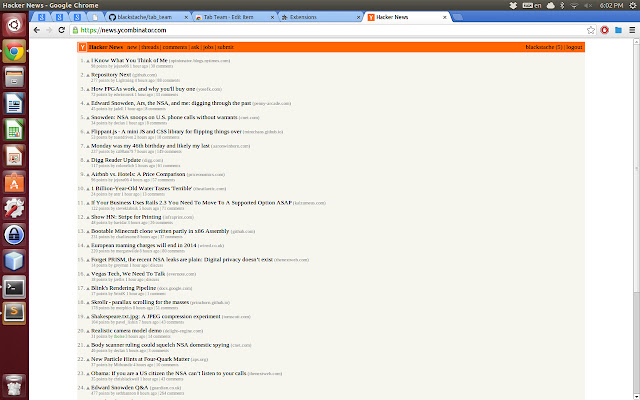Viewport: 640px width, 400px height.
Task: Open Terminal from Ubuntu launcher
Action: coord(15,286)
